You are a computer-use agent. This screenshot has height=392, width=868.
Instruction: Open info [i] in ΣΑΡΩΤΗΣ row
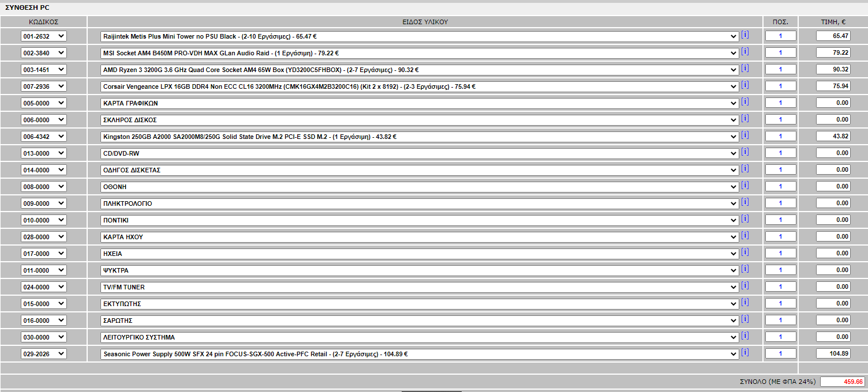(745, 319)
